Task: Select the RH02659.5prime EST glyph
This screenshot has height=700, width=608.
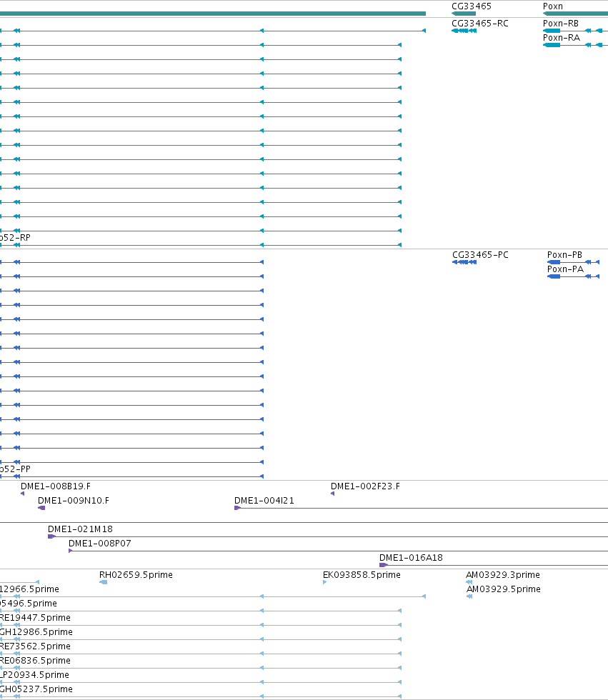Action: tap(103, 582)
